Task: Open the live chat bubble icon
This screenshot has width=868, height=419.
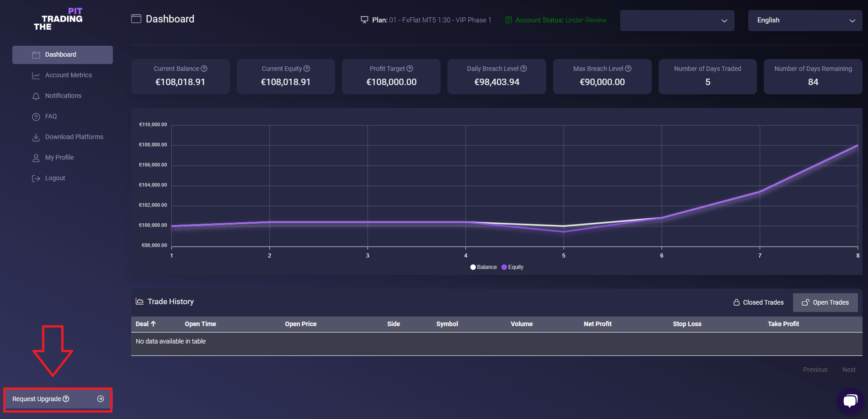Action: click(x=850, y=400)
